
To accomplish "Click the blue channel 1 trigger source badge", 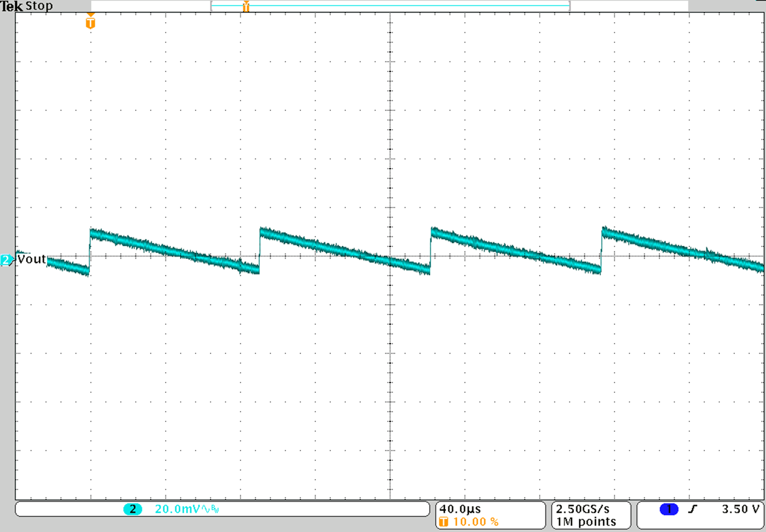I will point(669,510).
